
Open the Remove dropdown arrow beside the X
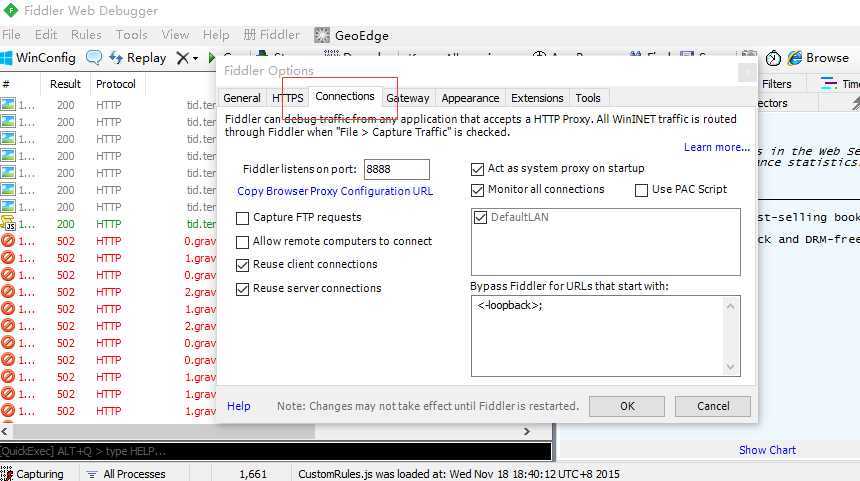(195, 58)
